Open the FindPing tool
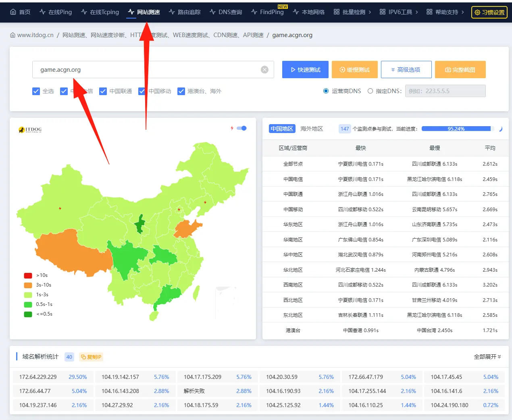This screenshot has width=512, height=420. (267, 12)
